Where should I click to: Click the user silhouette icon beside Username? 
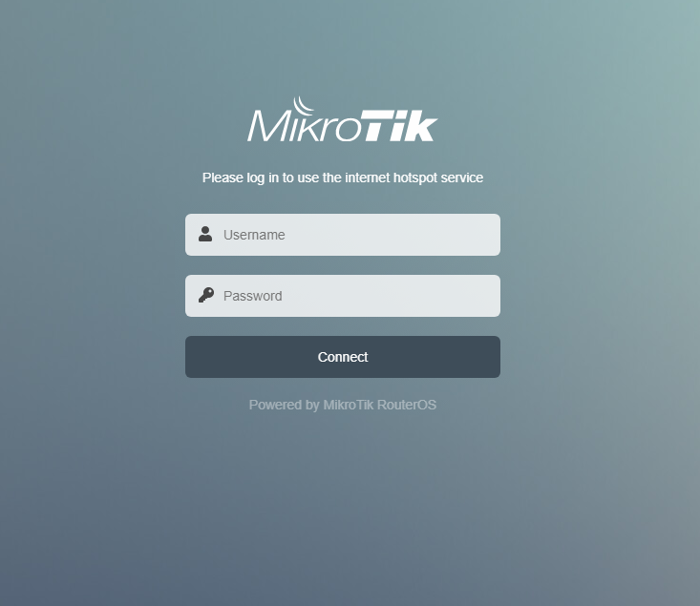click(205, 234)
